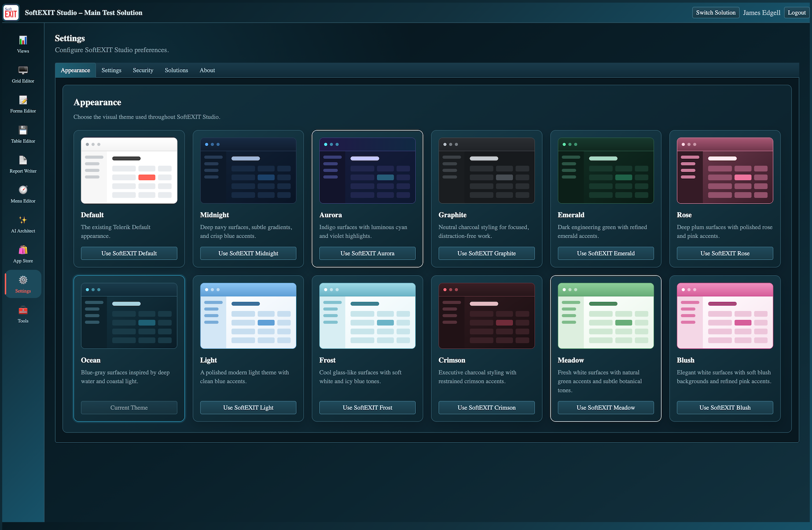The image size is (812, 530).
Task: Select the Ocean theme preview thumbnail
Action: [x=129, y=316]
